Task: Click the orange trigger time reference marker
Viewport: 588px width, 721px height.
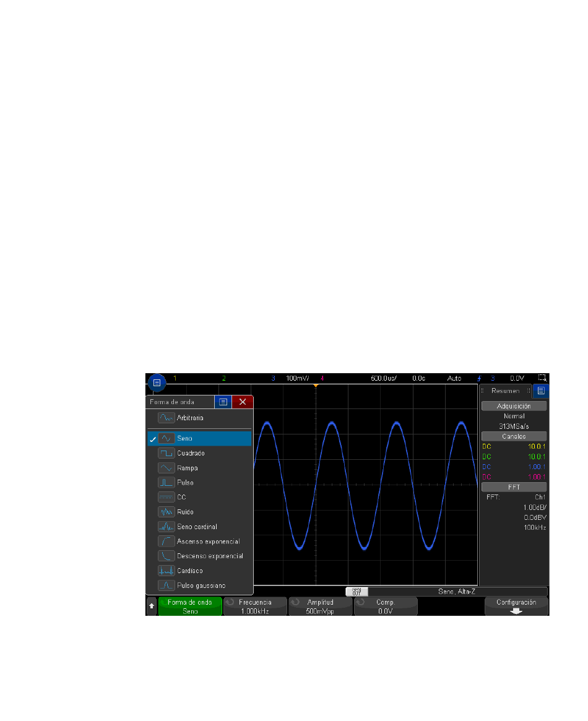Action: point(316,386)
